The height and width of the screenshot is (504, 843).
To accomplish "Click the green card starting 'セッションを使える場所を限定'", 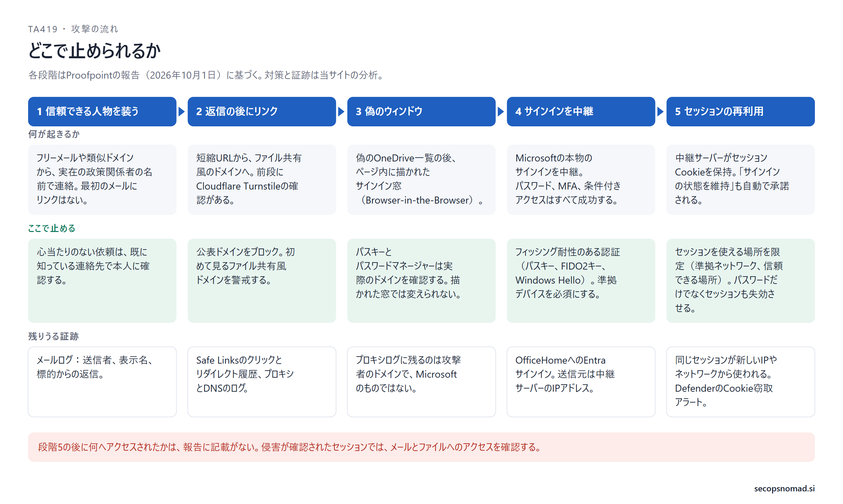I will [x=740, y=280].
